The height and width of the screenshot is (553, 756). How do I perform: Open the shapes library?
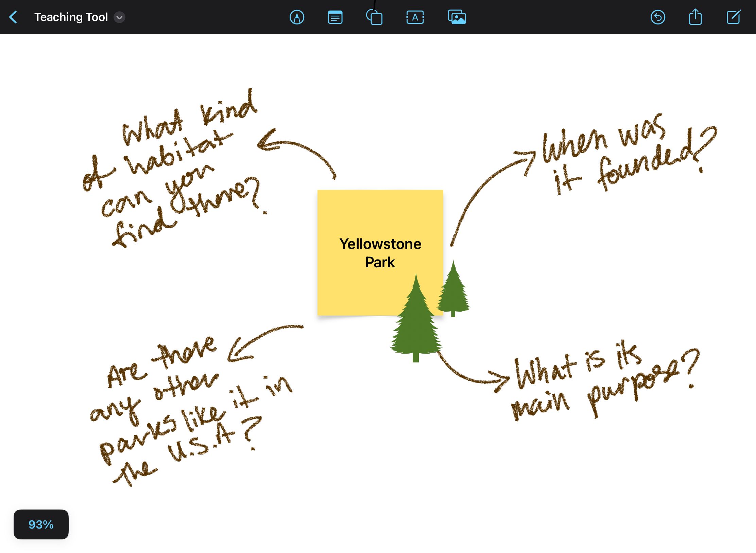pos(374,17)
